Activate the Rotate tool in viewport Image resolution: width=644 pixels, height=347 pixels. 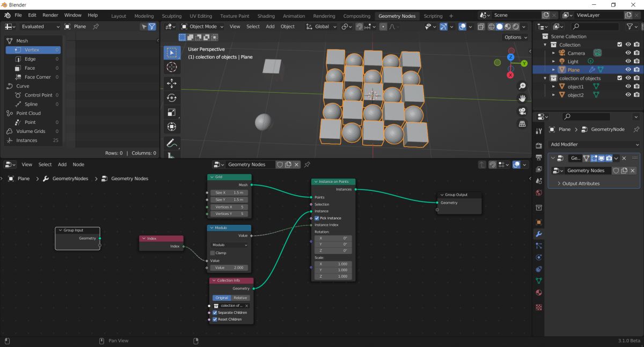tap(172, 98)
